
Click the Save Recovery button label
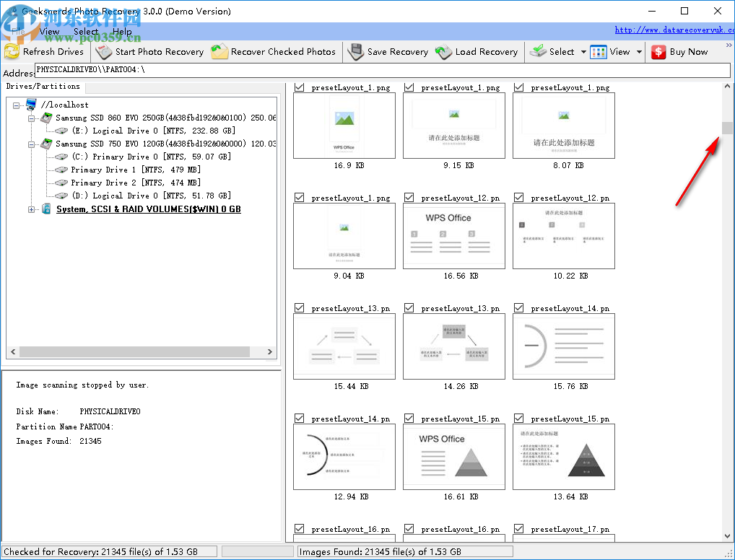point(398,51)
